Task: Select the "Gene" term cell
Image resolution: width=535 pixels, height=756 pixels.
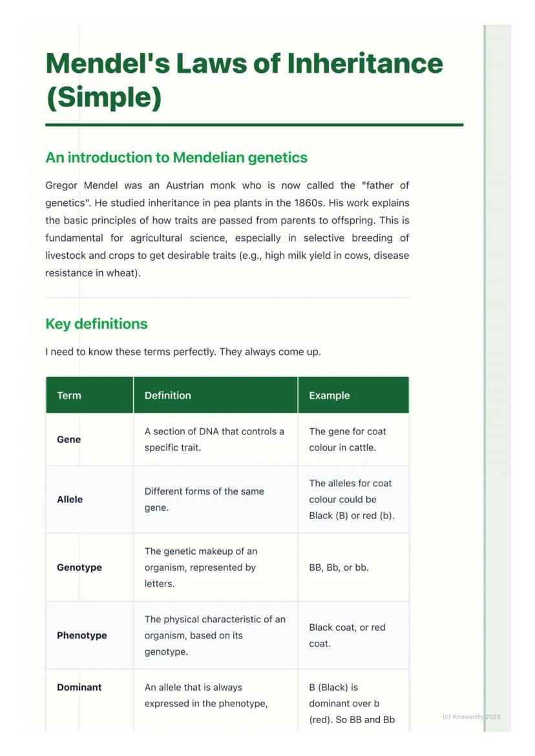Action: [69, 440]
